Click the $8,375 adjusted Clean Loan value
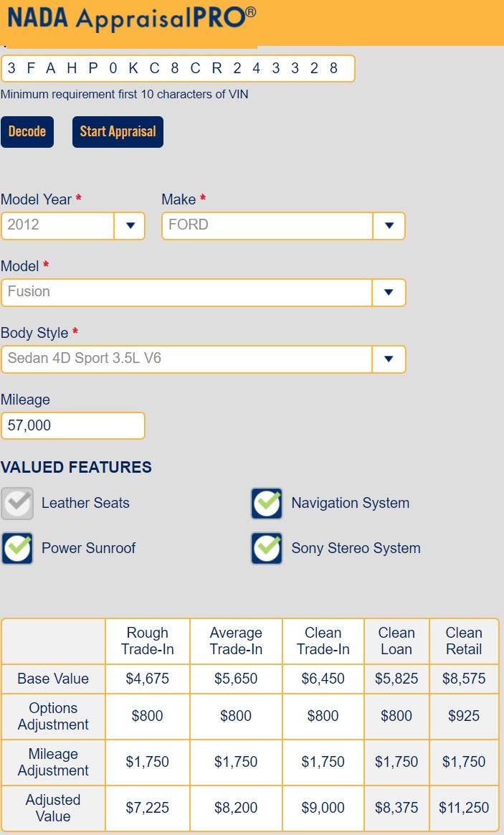 coord(396,808)
